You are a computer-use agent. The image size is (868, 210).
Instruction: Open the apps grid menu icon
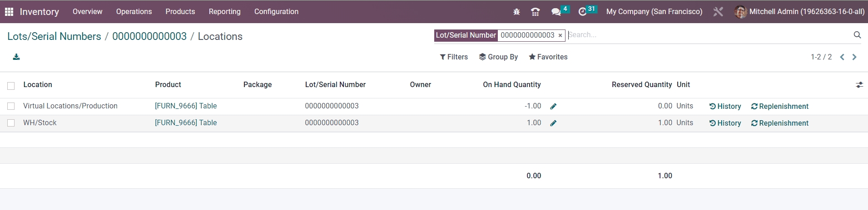(x=9, y=12)
